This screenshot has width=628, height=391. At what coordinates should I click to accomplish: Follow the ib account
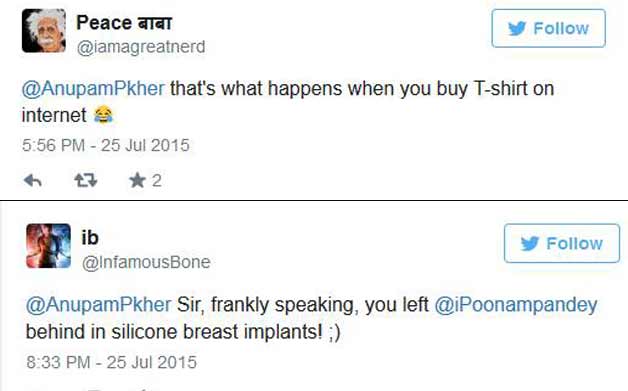[x=562, y=244]
